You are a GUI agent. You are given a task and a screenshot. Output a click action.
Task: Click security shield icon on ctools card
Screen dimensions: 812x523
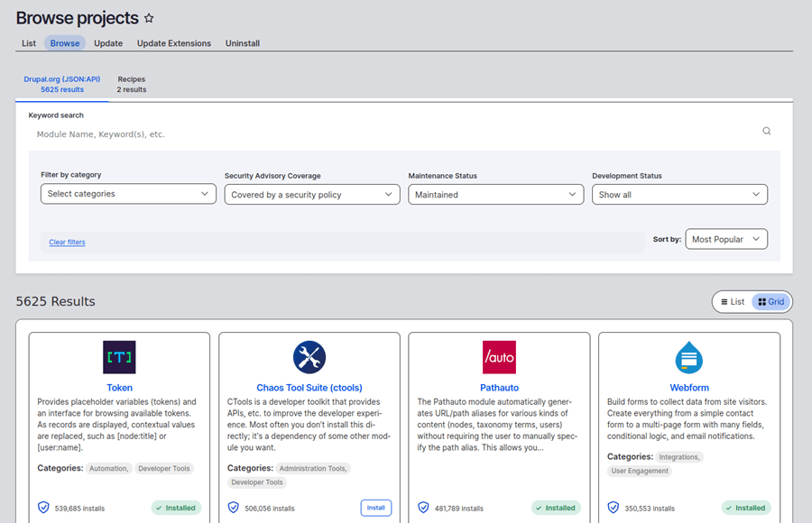tap(234, 508)
